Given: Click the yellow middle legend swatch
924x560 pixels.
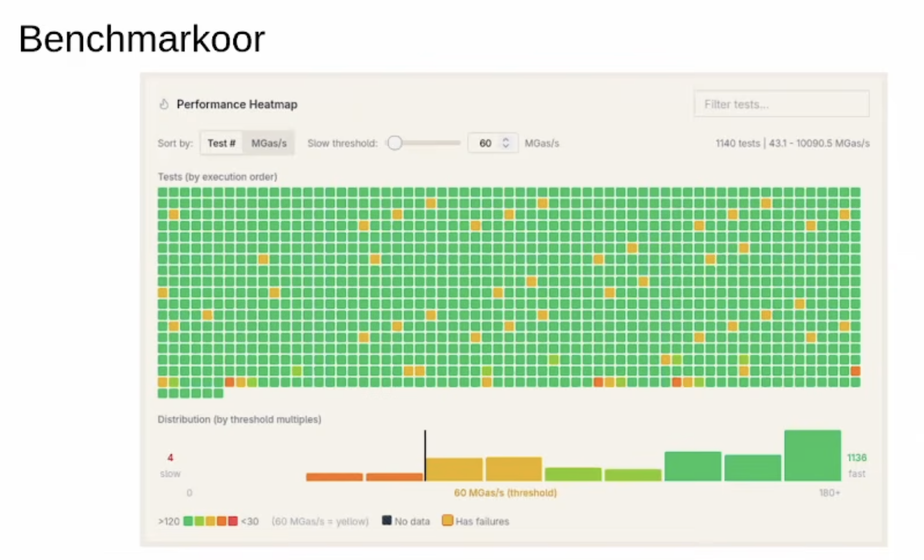Looking at the screenshot, I should (210, 521).
